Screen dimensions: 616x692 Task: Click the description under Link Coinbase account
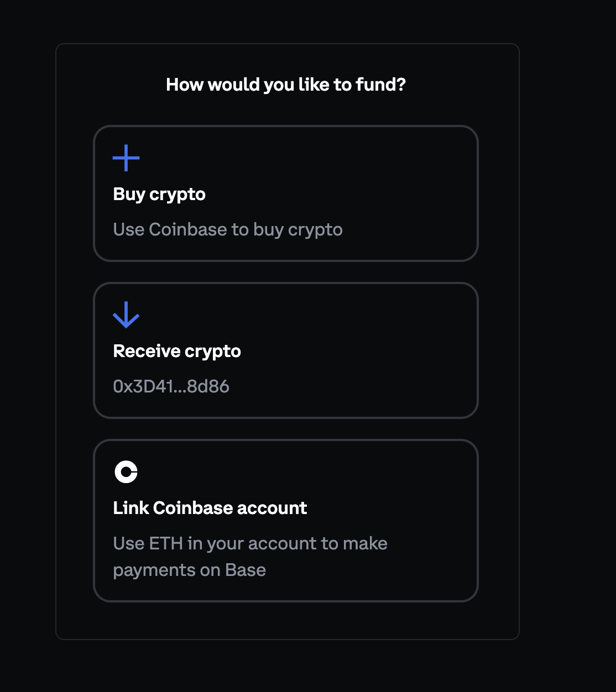coord(250,556)
